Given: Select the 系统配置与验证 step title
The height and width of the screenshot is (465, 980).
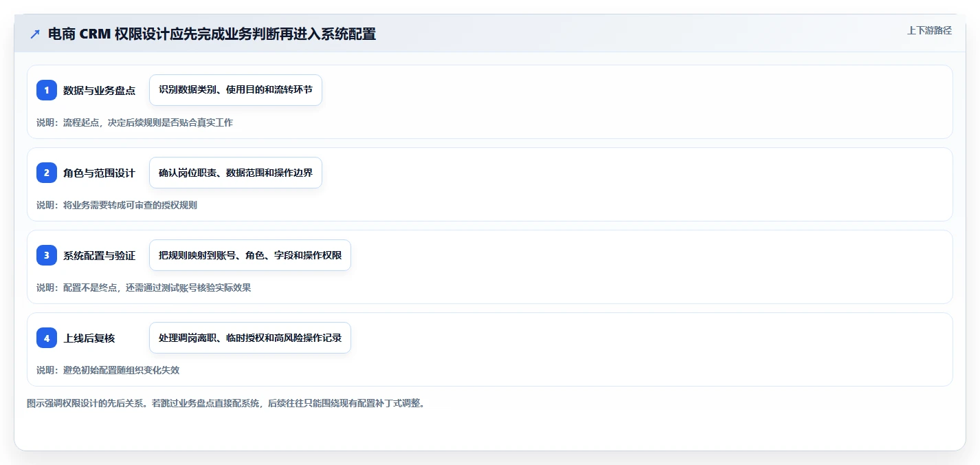Looking at the screenshot, I should (x=99, y=255).
